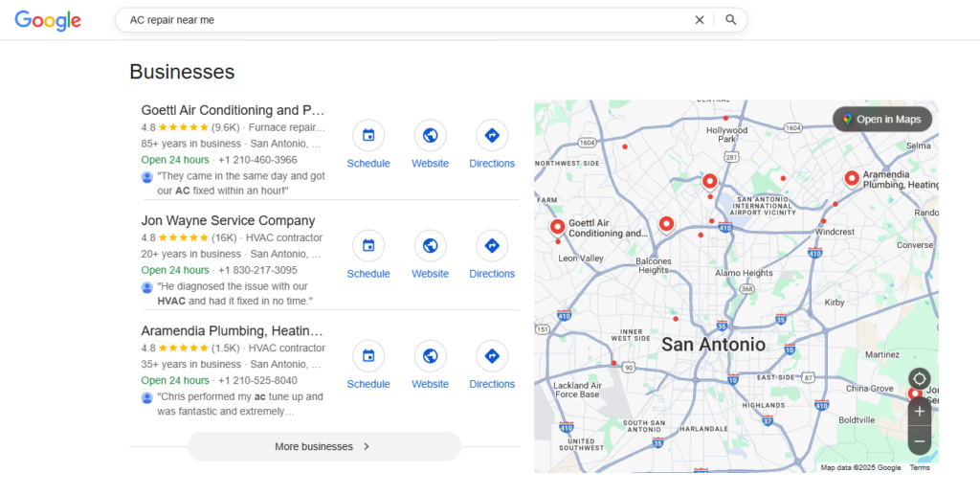The width and height of the screenshot is (980, 495).
Task: Open Website icon for Aramendia Plumbing
Action: pos(430,356)
